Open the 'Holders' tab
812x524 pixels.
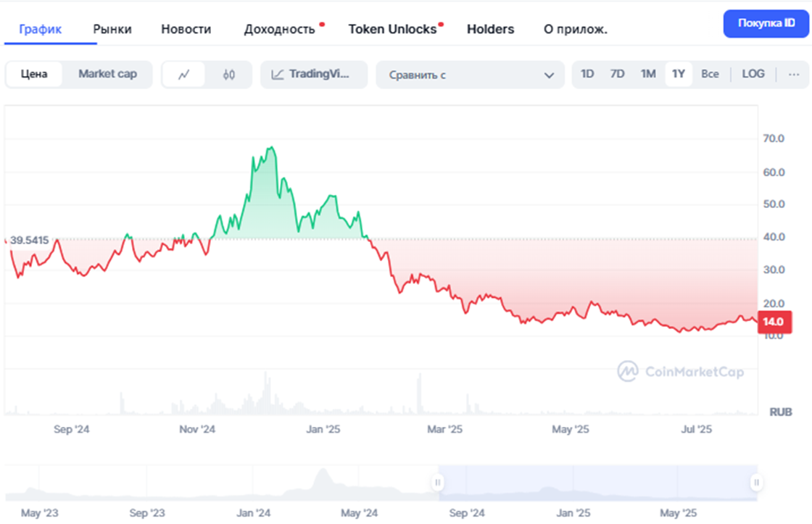point(490,29)
